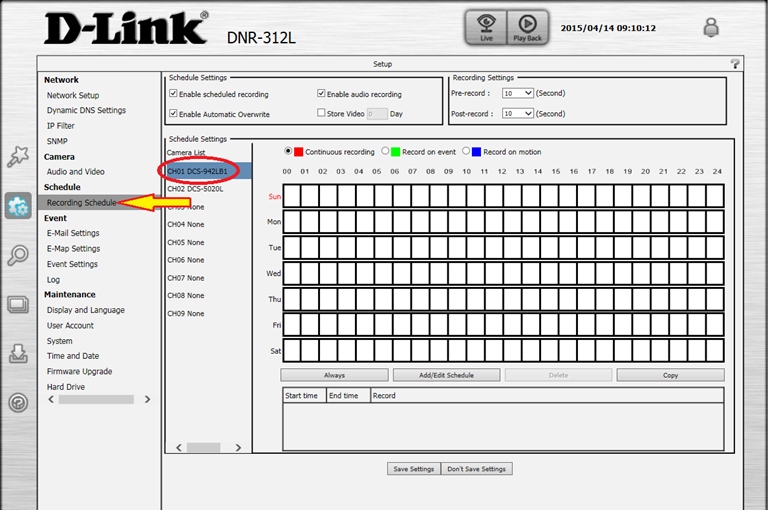
Task: Open the Post-record seconds dropdown
Action: click(518, 114)
